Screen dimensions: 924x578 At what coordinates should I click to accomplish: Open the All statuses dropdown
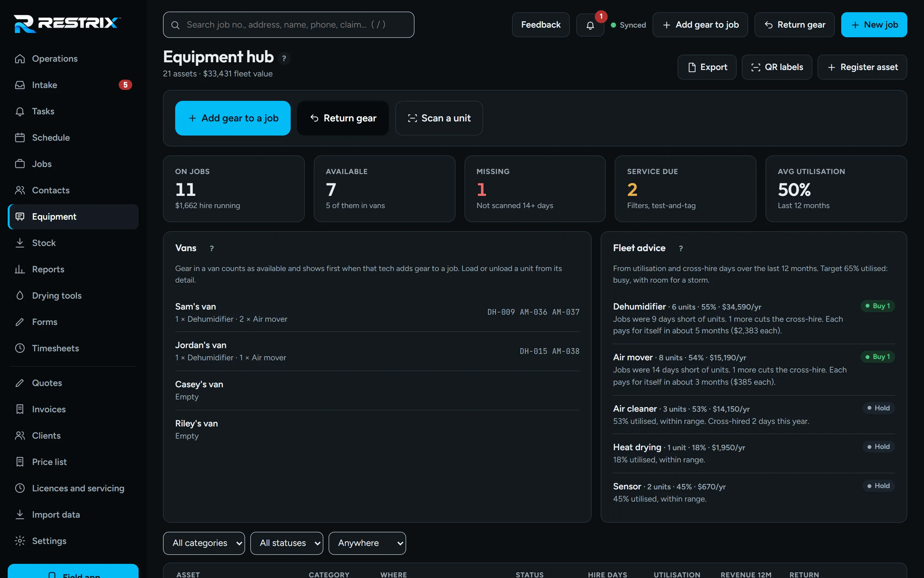pyautogui.click(x=287, y=543)
